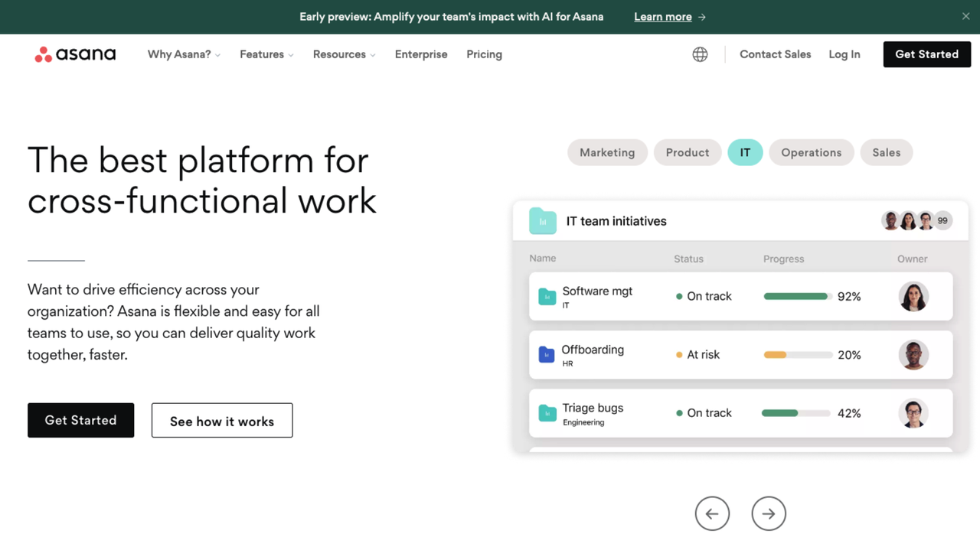Select the IT tab
980x560 pixels.
pyautogui.click(x=745, y=152)
